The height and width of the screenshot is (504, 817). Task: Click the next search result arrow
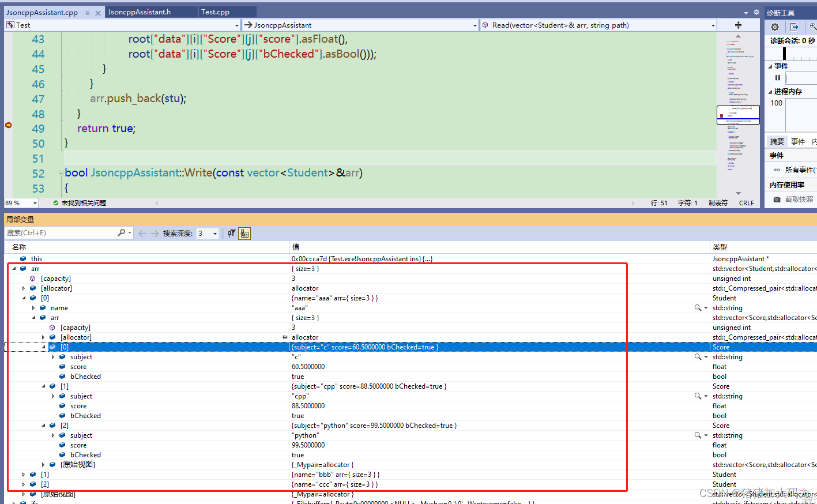click(155, 234)
